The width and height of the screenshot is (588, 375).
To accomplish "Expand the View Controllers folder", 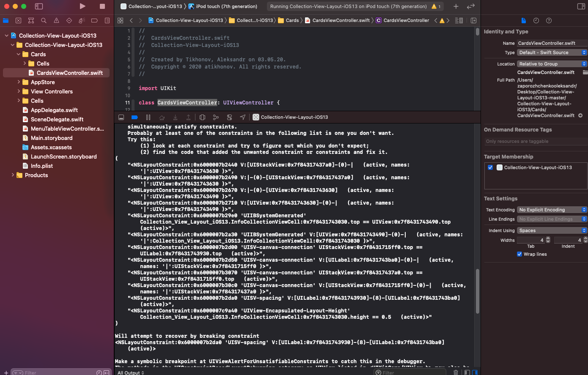I will point(19,91).
